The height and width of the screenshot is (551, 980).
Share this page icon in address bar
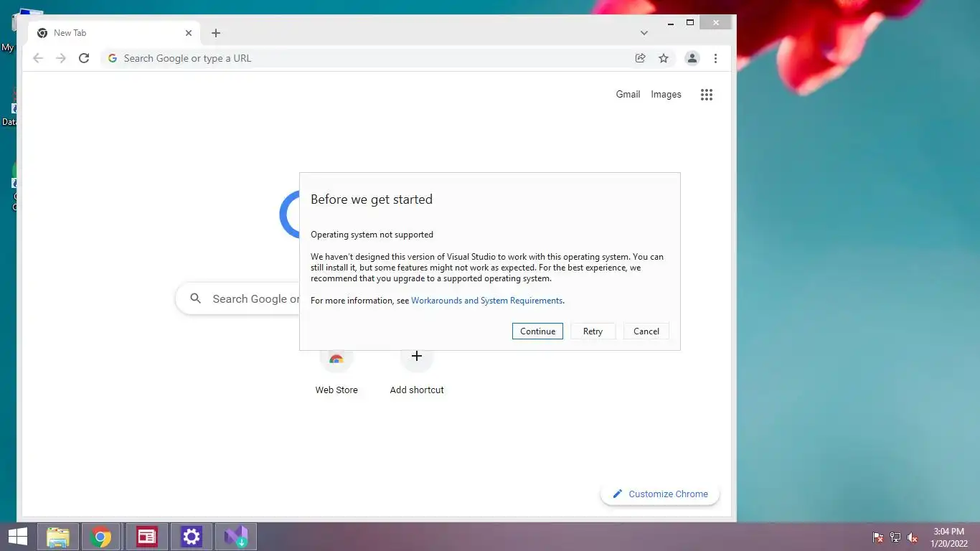pos(640,58)
